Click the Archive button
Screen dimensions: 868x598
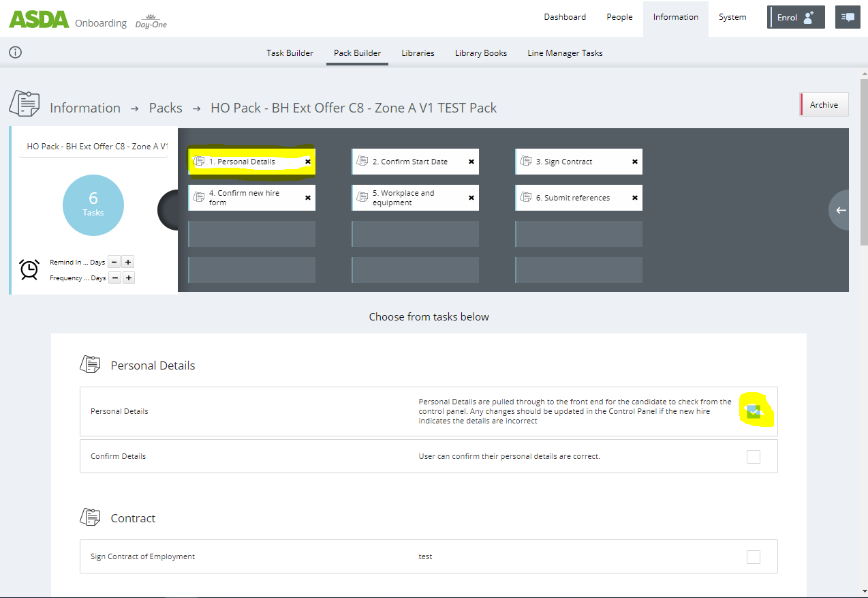pyautogui.click(x=824, y=105)
